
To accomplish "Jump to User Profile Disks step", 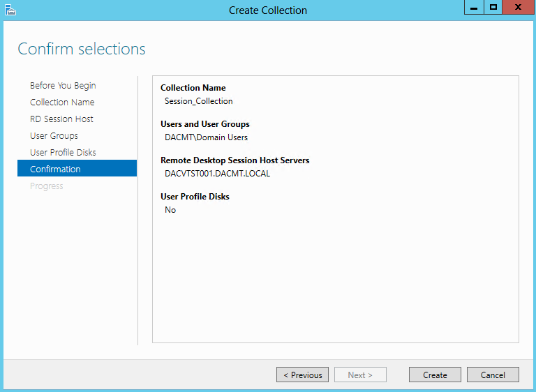I will [x=63, y=153].
